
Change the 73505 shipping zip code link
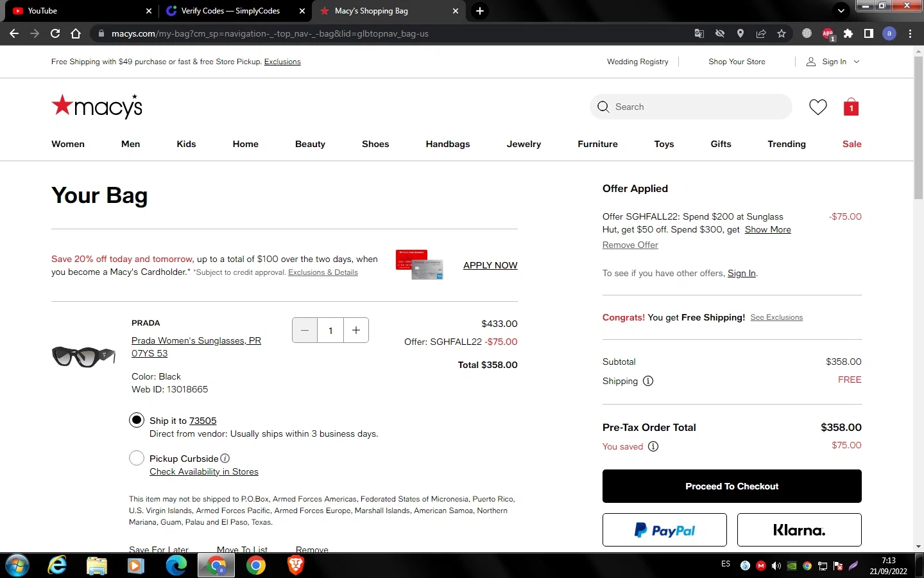tap(203, 421)
